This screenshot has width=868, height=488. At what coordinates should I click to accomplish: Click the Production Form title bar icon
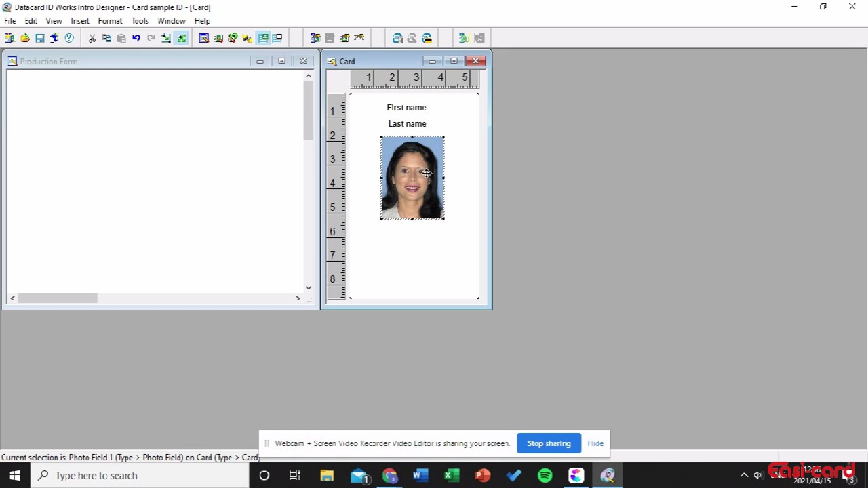coord(12,62)
